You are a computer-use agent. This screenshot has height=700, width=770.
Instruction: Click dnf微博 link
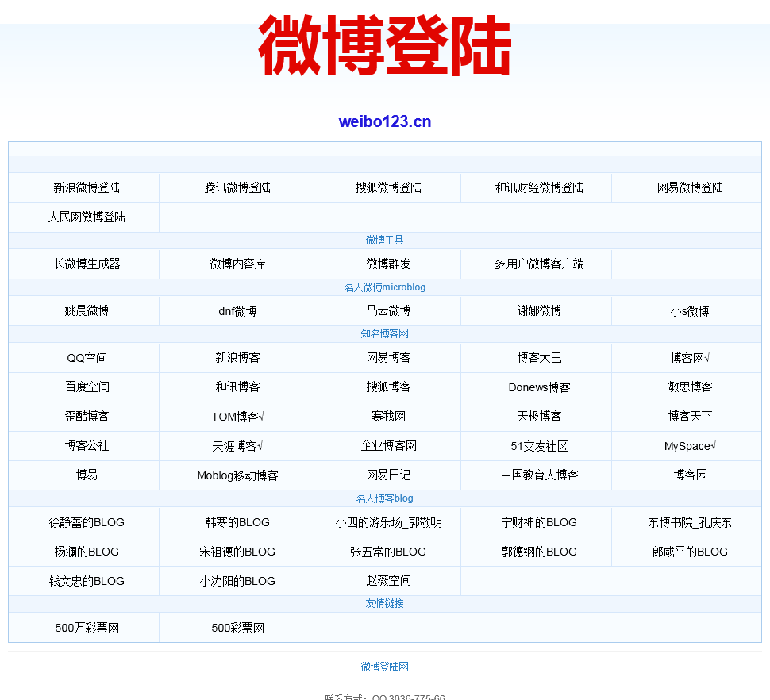(237, 311)
